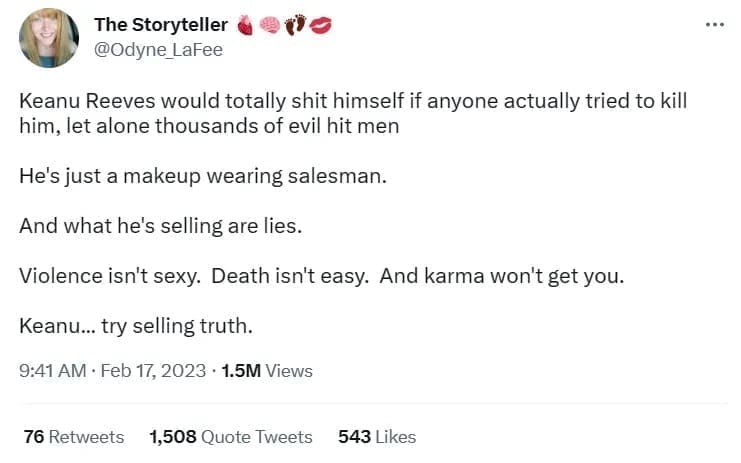Image resolution: width=741 pixels, height=463 pixels.
Task: Click the red lips emoji in name
Action: point(320,25)
